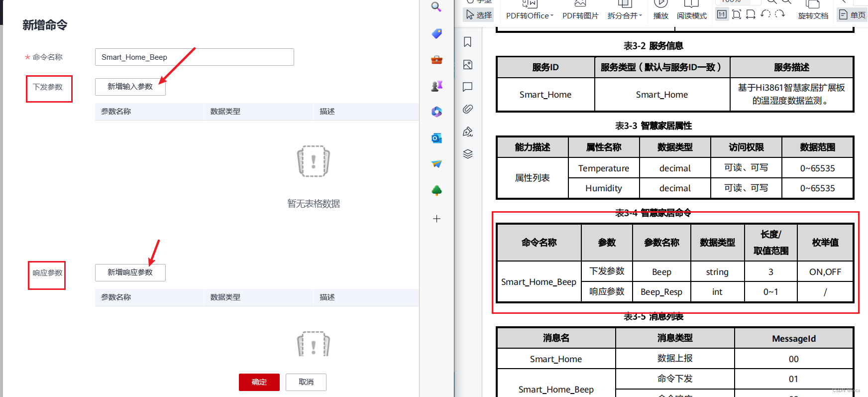Click 命令下发 cell in message table
Viewport: 868px width, 397px height.
(x=675, y=379)
